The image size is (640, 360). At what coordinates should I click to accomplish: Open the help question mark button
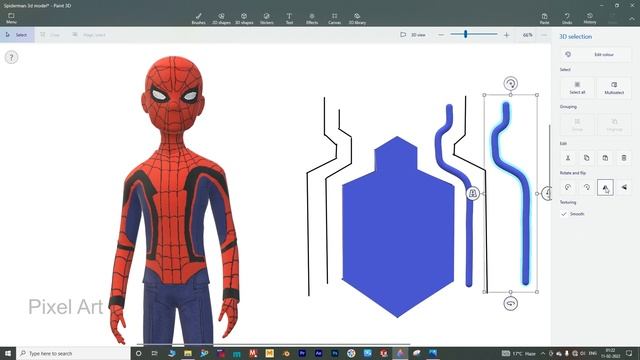coord(11,57)
